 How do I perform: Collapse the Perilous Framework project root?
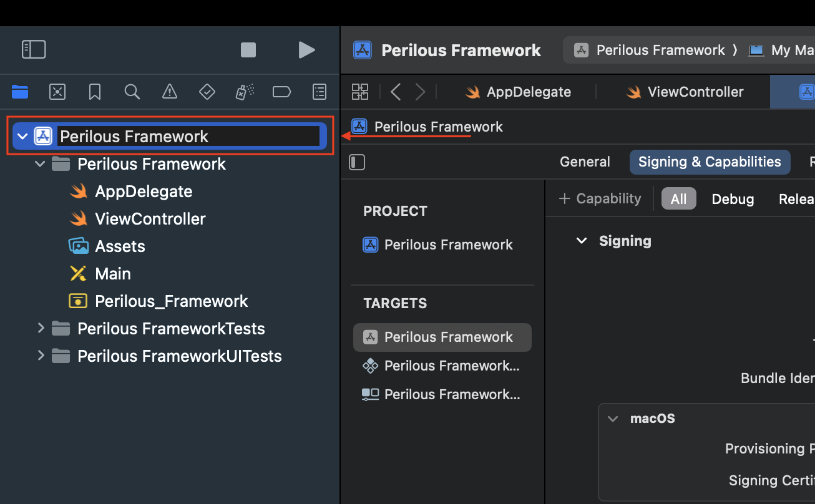(x=23, y=137)
